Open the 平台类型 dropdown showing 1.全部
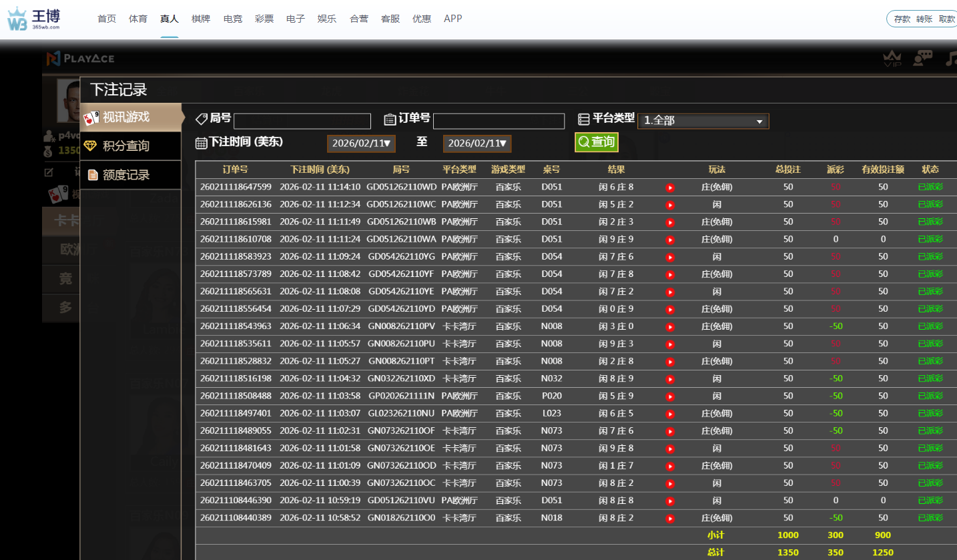The height and width of the screenshot is (560, 957). [x=703, y=121]
